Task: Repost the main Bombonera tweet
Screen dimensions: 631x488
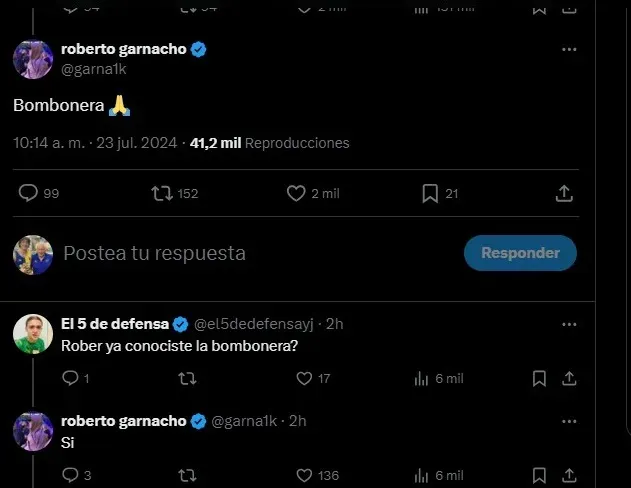Action: tap(161, 193)
